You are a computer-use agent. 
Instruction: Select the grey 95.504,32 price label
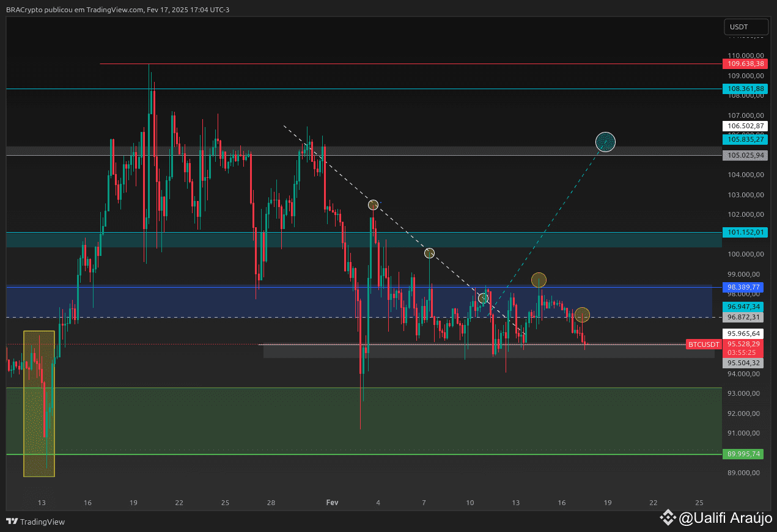[744, 363]
